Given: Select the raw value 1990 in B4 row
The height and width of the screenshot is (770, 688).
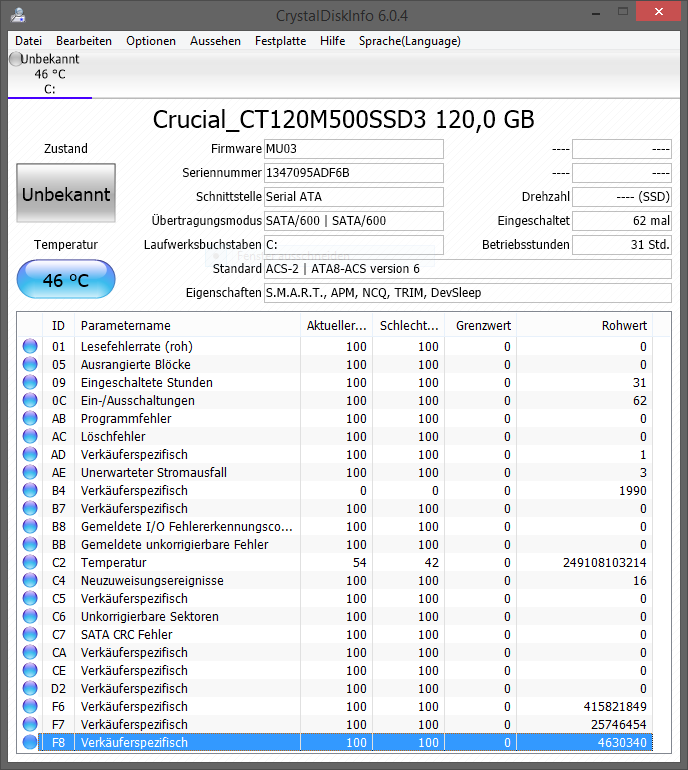Looking at the screenshot, I should 633,491.
